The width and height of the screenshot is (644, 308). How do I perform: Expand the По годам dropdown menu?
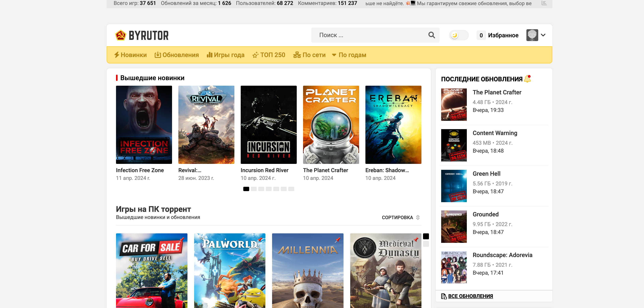(349, 55)
